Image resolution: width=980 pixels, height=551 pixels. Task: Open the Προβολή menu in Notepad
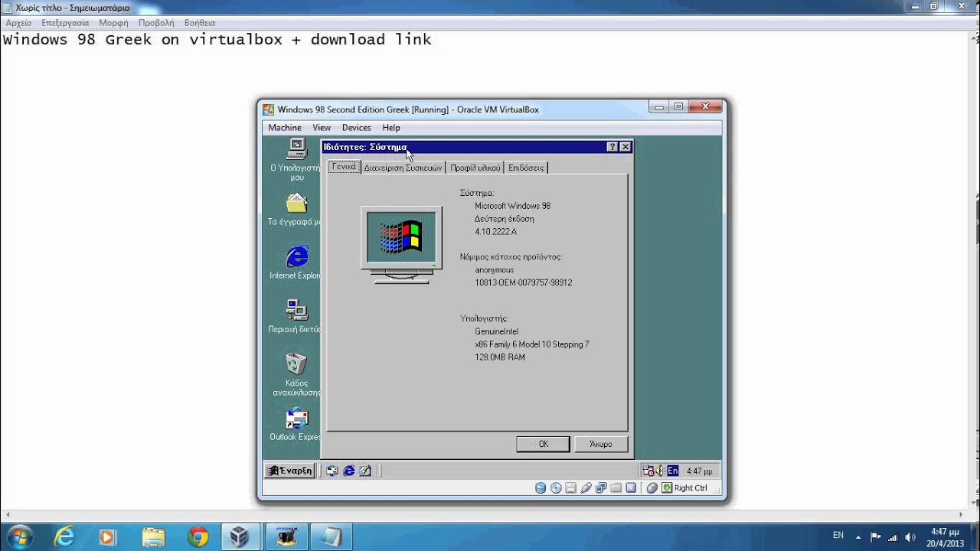[x=156, y=23]
